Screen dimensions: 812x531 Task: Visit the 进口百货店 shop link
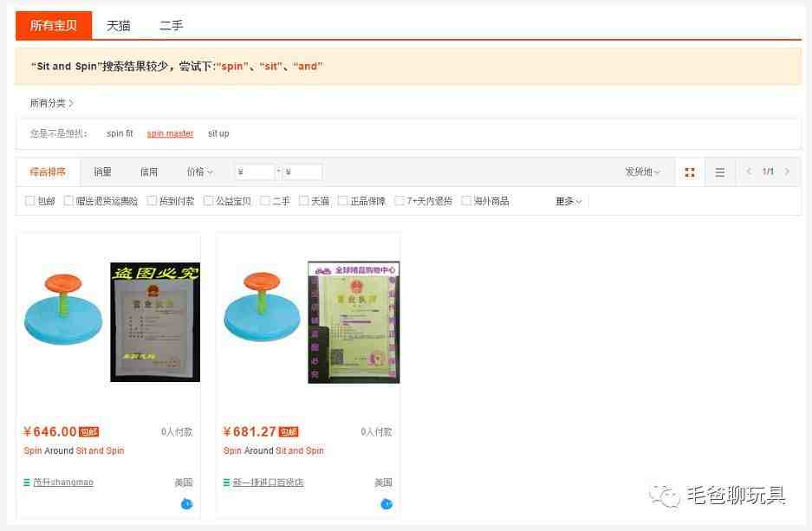(x=268, y=482)
